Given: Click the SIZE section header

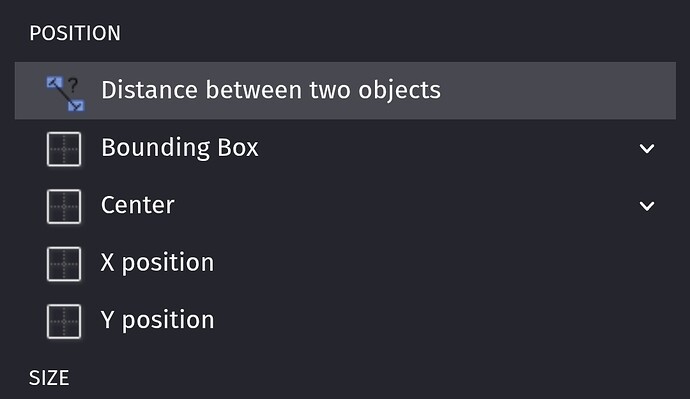Looking at the screenshot, I should (x=49, y=378).
